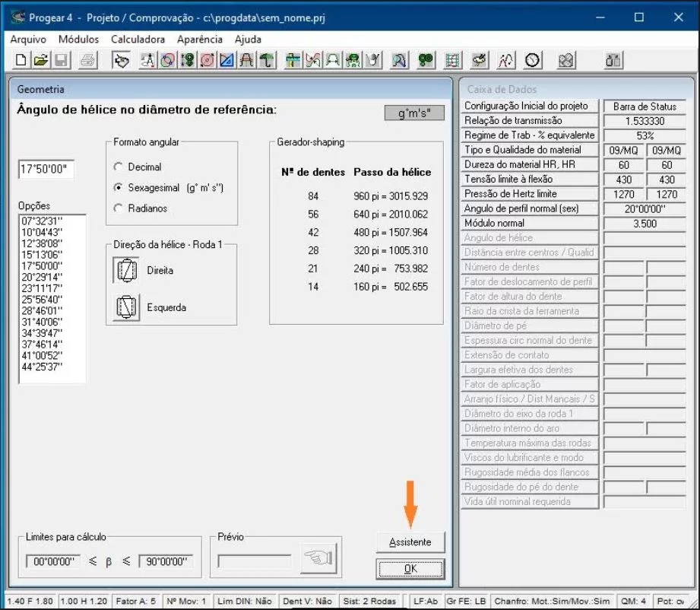Click the oil can lubrication icon
The height and width of the screenshot is (610, 700).
(479, 60)
